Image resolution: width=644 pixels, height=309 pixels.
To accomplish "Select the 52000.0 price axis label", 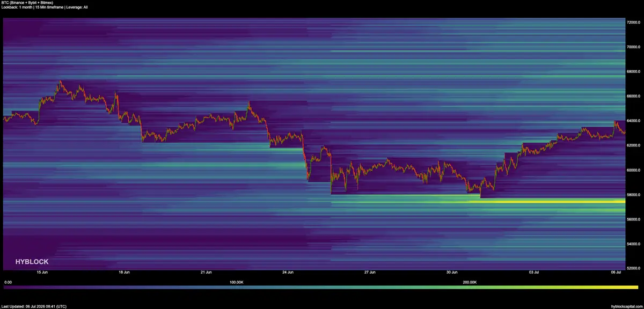I will click(634, 268).
